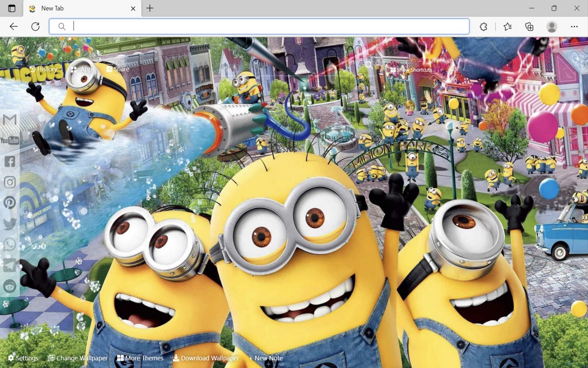Open the Apps link

(x=83, y=69)
